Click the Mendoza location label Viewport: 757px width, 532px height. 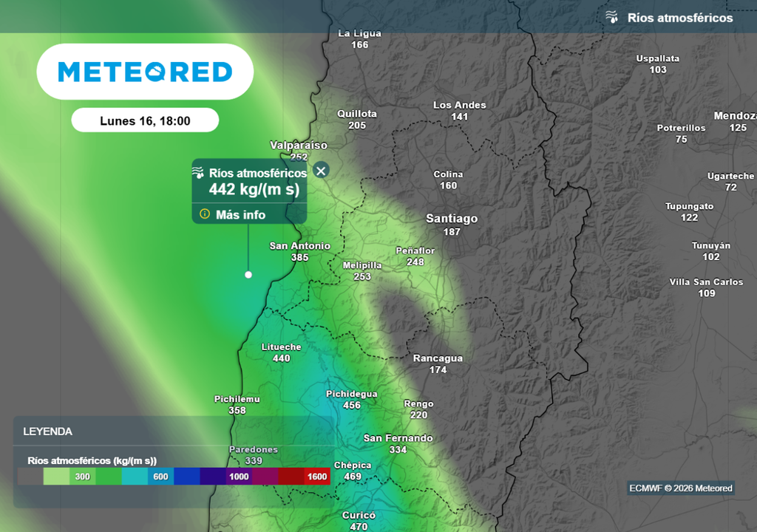[x=735, y=116]
